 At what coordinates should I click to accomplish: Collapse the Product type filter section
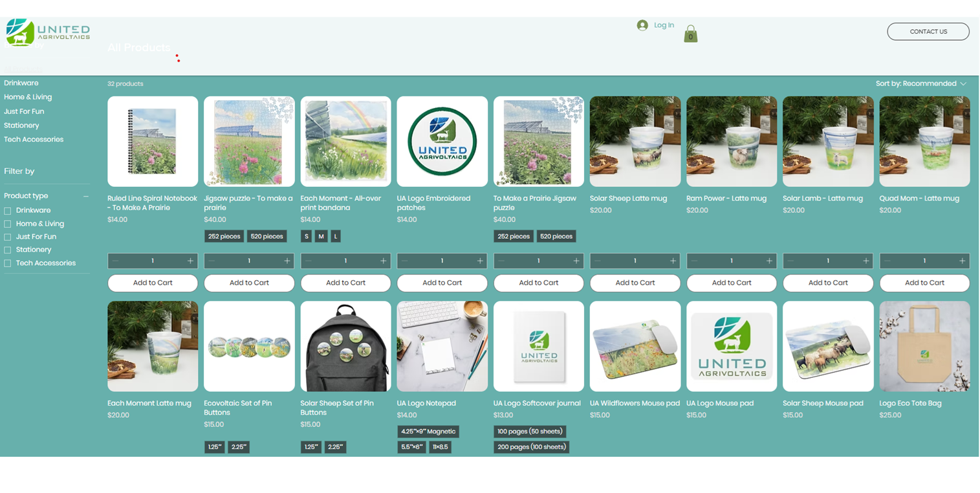coord(85,196)
